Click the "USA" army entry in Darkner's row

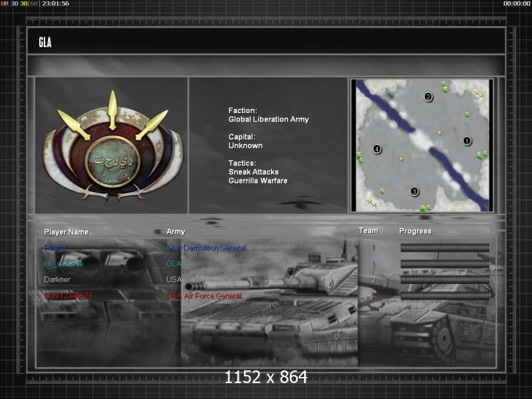point(174,279)
